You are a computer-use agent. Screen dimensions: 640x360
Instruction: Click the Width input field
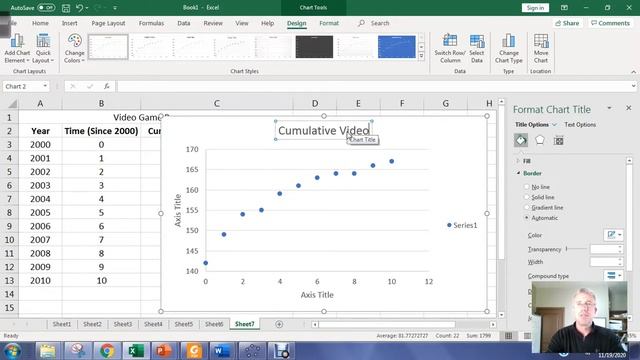click(x=603, y=262)
